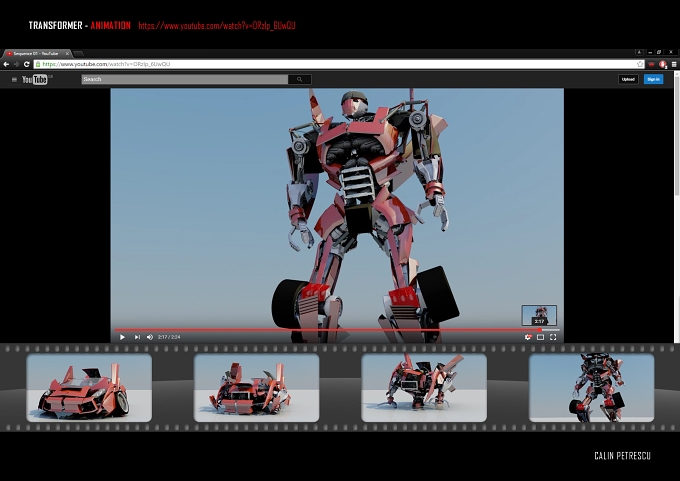Go to YouTube home via logo
The width and height of the screenshot is (680, 481).
[35, 79]
